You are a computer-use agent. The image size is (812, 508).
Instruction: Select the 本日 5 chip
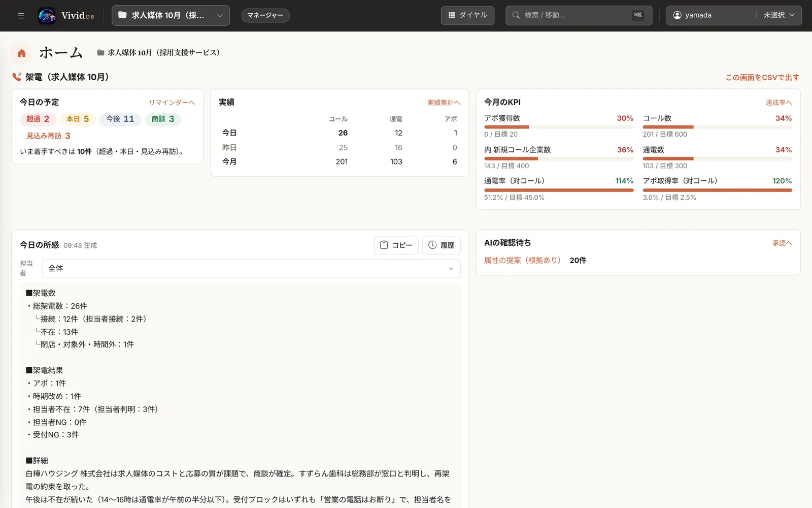coord(78,119)
